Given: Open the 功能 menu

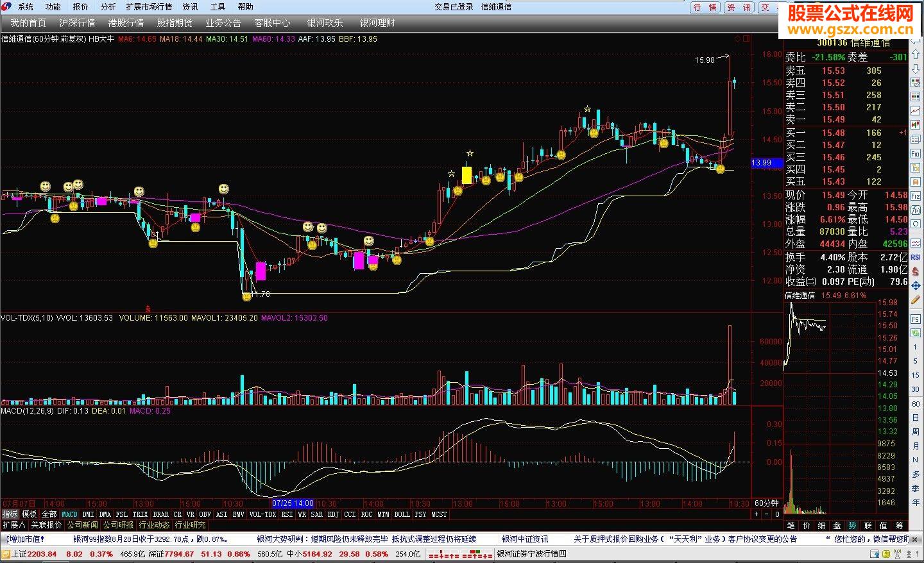Looking at the screenshot, I should pos(53,7).
